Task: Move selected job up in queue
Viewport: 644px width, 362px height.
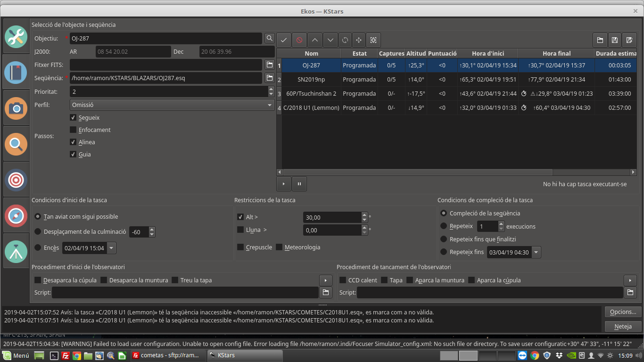Action: pos(315,40)
